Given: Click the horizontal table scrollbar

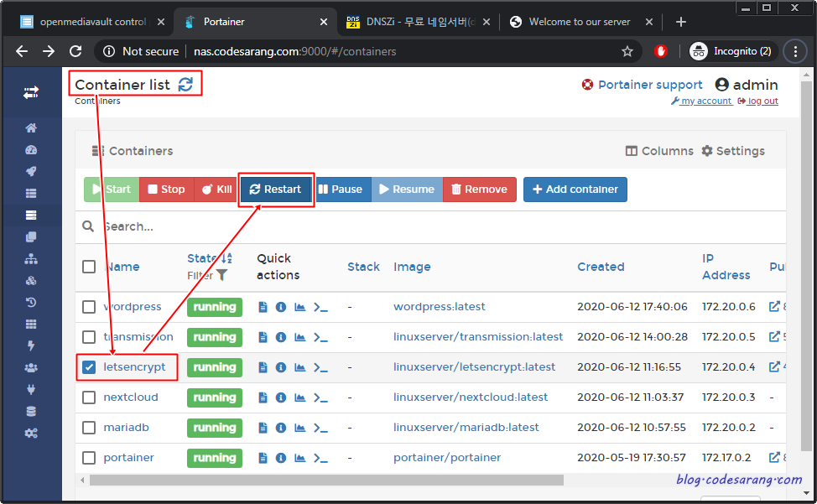Looking at the screenshot, I should pyautogui.click(x=326, y=480).
